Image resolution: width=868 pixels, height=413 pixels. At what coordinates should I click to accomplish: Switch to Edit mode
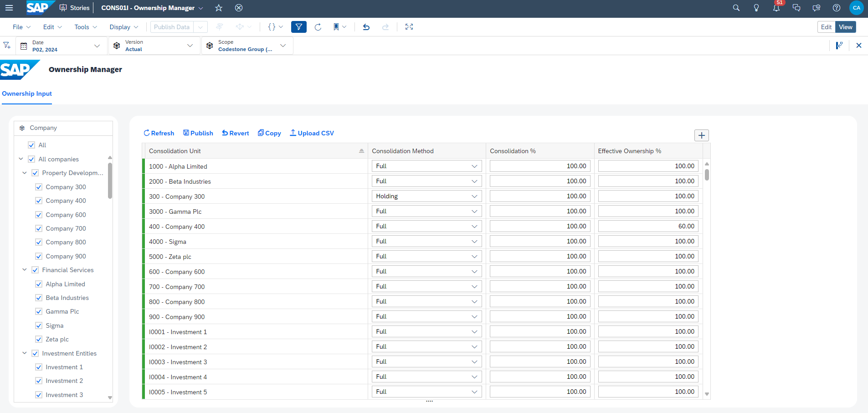coord(826,27)
